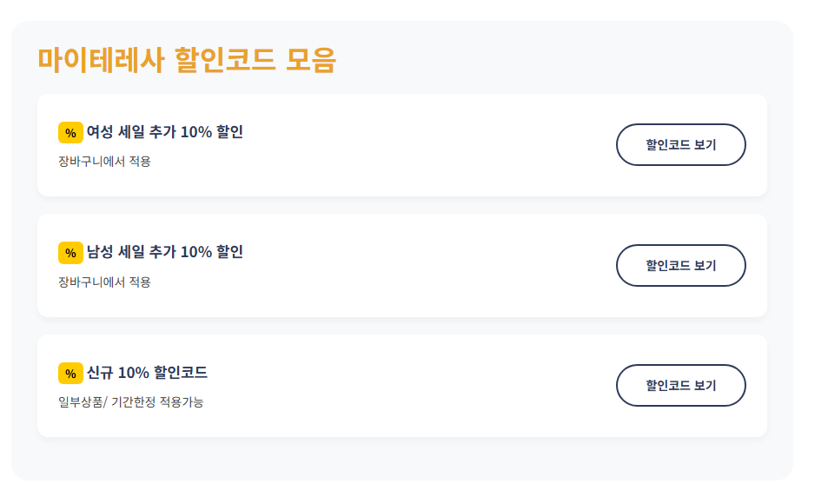Open 할인코드 보기 for 신규 10% 할인코드
828x504 pixels.
coord(680,385)
